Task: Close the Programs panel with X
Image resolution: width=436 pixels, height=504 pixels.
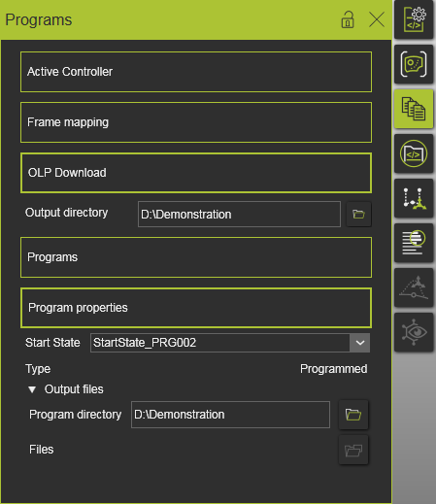Action: pos(377,19)
